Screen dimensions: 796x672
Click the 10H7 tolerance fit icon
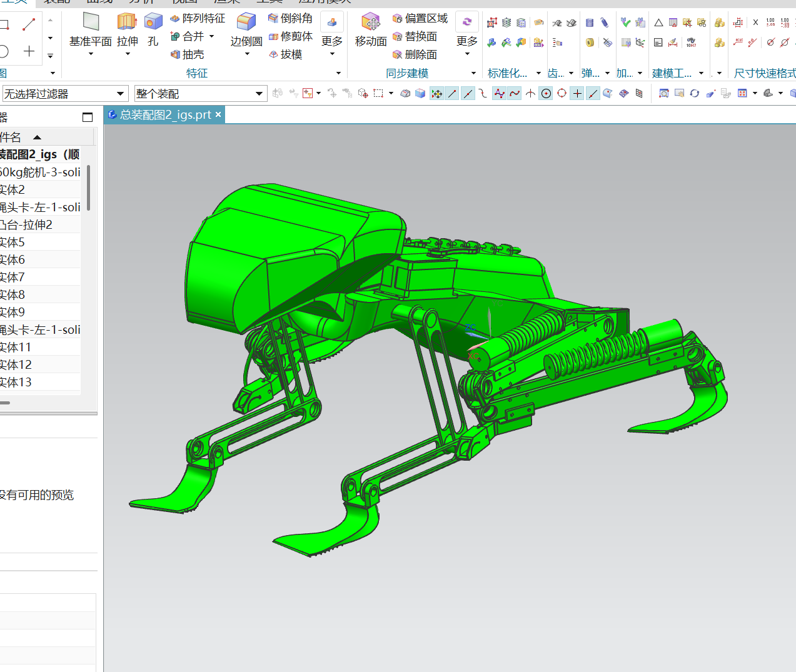691,43
